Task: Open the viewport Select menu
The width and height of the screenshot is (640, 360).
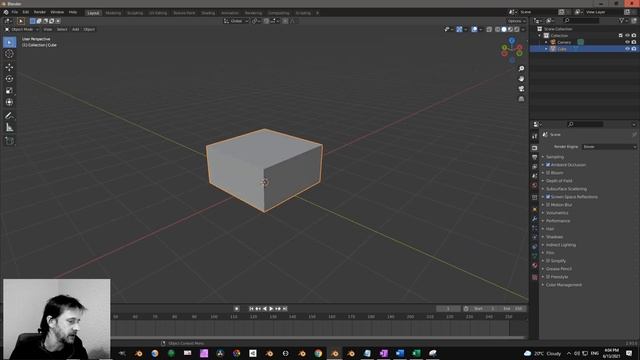Action: click(x=62, y=29)
